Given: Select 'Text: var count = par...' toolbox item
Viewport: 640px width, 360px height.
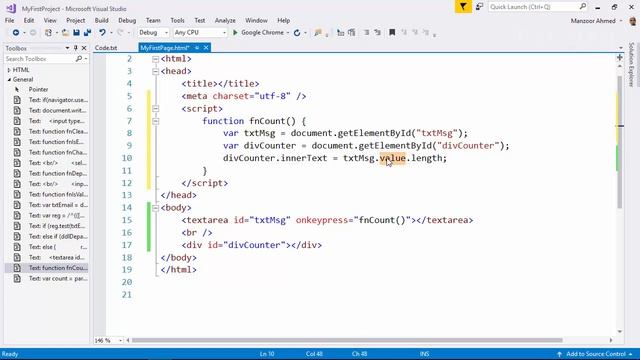Looking at the screenshot, I should (46, 278).
